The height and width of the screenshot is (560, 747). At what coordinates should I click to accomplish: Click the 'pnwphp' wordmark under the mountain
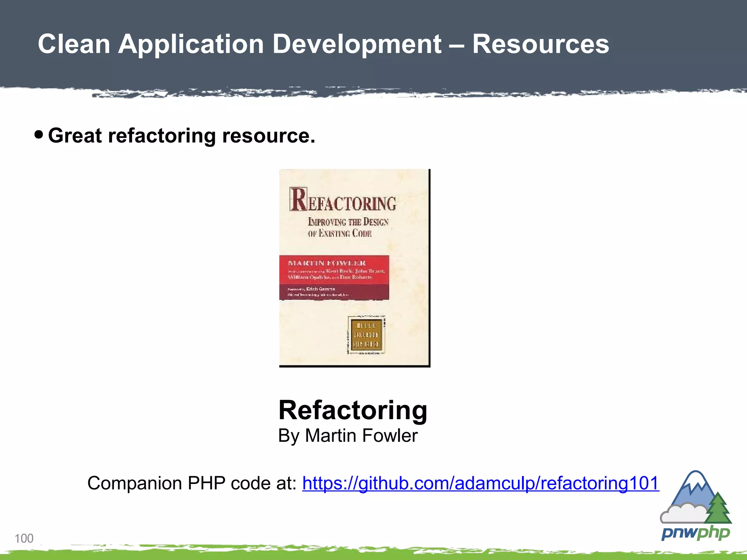pyautogui.click(x=696, y=533)
